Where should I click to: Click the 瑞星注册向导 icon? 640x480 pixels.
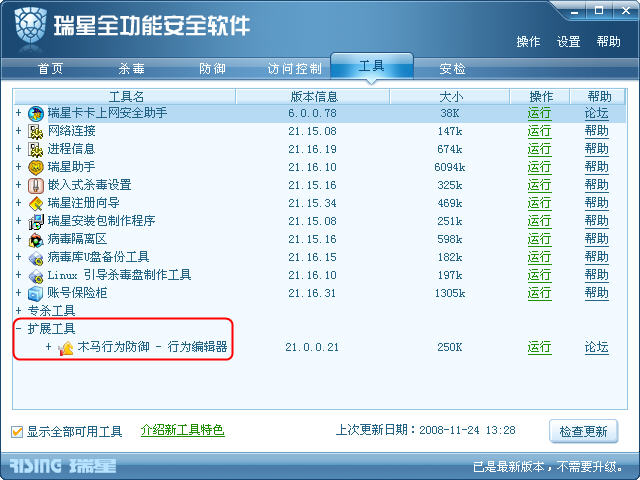point(36,203)
